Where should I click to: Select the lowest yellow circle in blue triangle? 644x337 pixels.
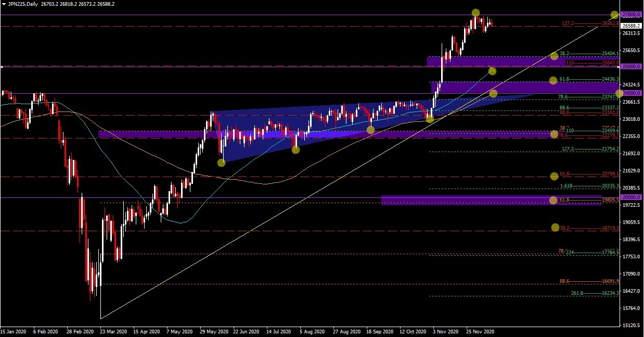(x=221, y=163)
